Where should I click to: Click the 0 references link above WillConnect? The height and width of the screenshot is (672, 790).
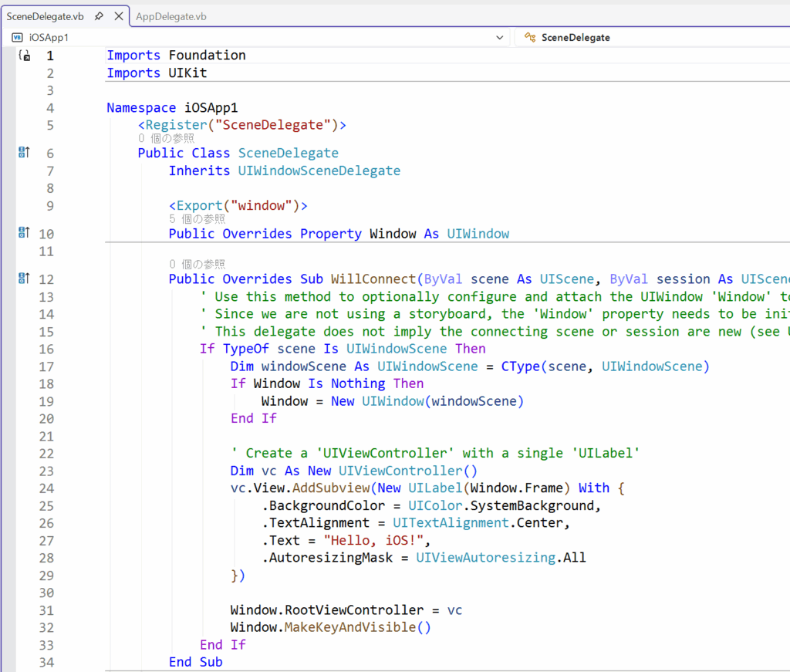click(197, 265)
